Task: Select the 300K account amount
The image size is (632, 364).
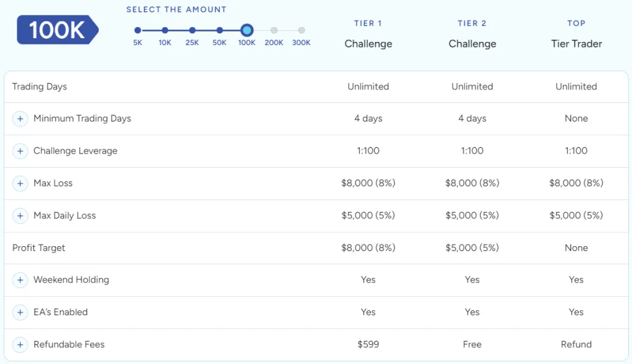Action: point(301,30)
